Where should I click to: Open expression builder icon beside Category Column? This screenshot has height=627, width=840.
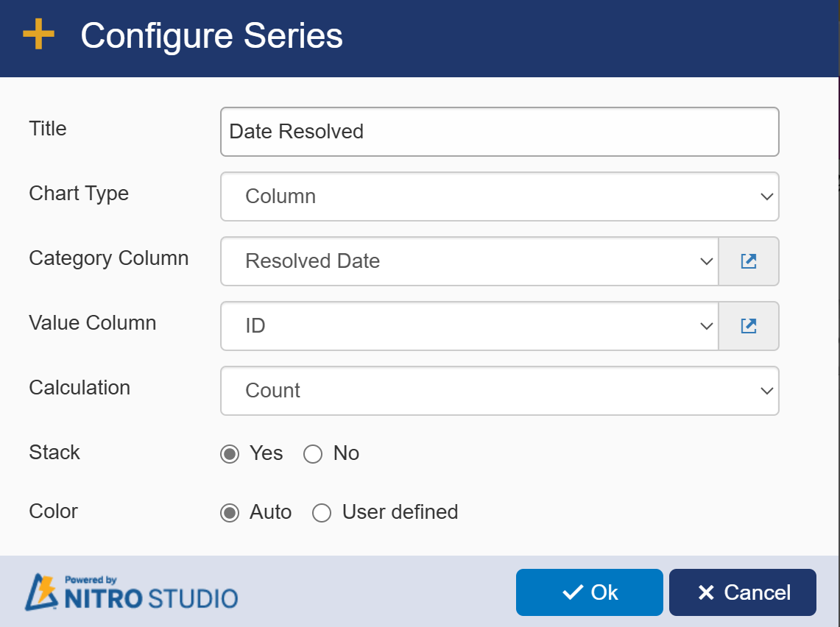pos(749,261)
